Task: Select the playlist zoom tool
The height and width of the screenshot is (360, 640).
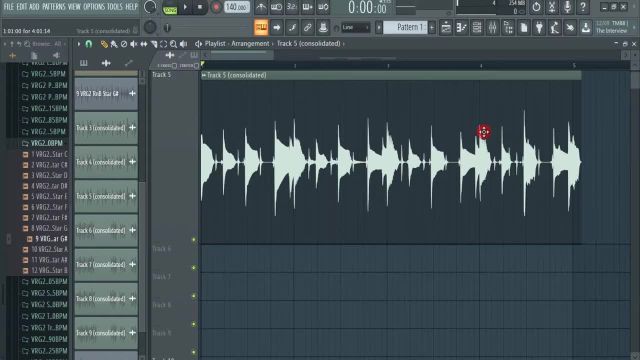Action: (x=173, y=44)
